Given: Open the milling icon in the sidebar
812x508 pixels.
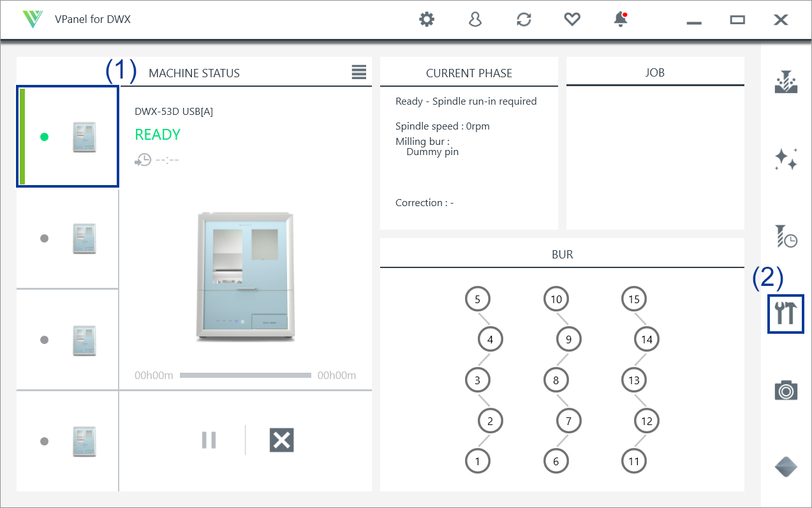Looking at the screenshot, I should [786, 81].
